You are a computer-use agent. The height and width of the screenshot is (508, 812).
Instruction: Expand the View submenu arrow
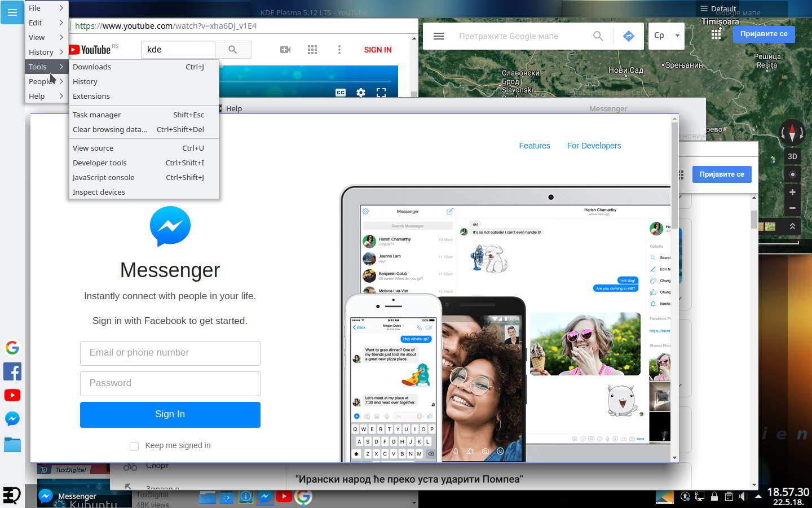(x=61, y=37)
